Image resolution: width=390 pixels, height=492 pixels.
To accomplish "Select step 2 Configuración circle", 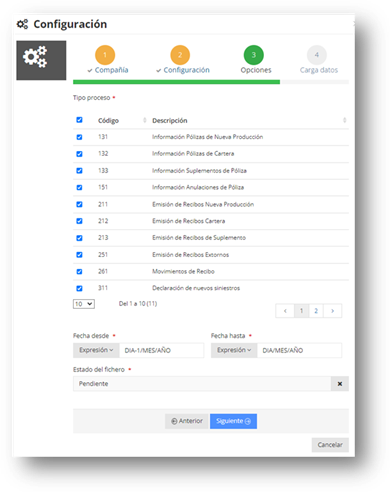I will (x=180, y=55).
